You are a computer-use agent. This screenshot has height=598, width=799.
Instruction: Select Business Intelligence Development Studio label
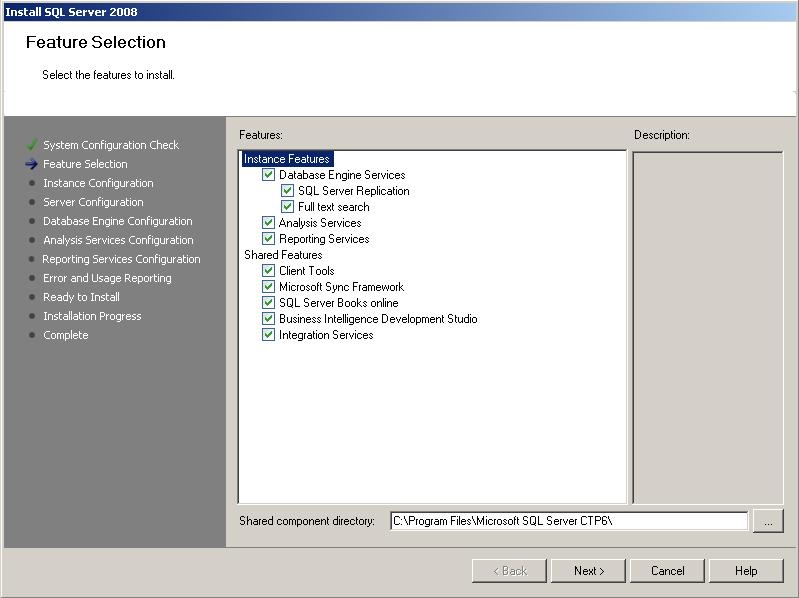(378, 319)
